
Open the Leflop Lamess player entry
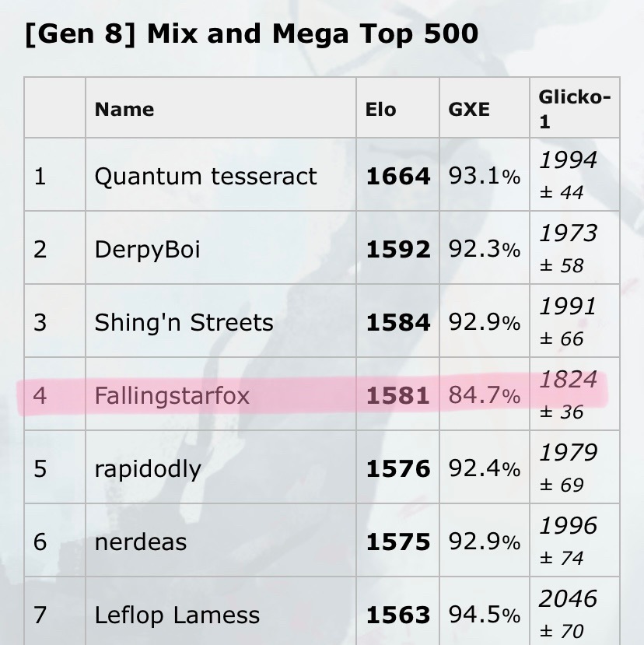click(177, 615)
